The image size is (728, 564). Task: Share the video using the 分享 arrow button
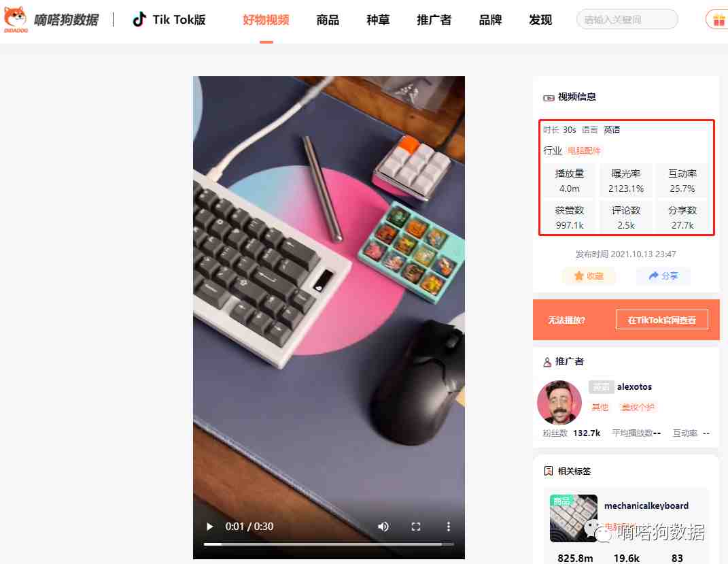pyautogui.click(x=663, y=276)
